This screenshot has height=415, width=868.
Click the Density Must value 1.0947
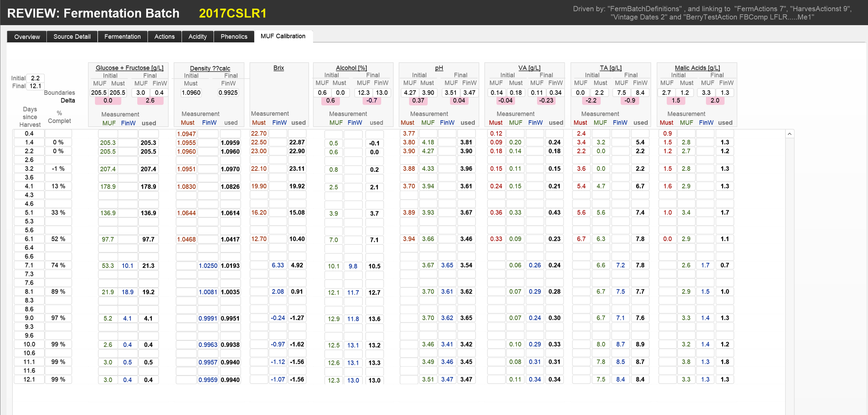186,134
